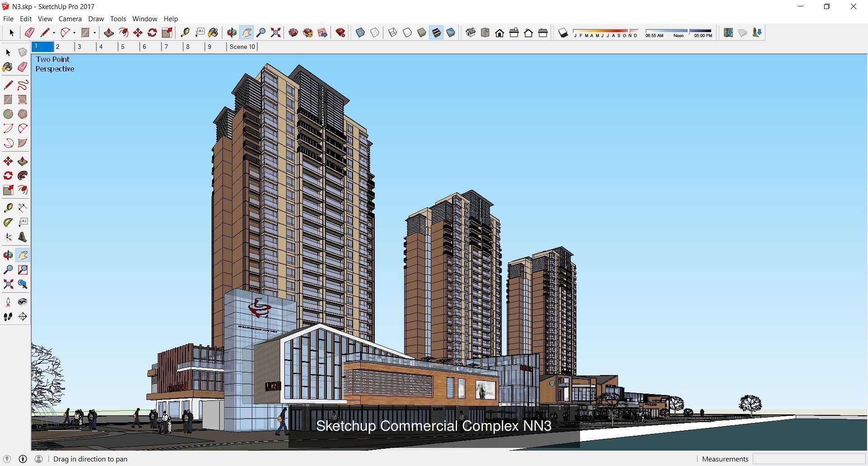Select the Pie arc tool
The height and width of the screenshot is (466, 868).
pos(23,143)
